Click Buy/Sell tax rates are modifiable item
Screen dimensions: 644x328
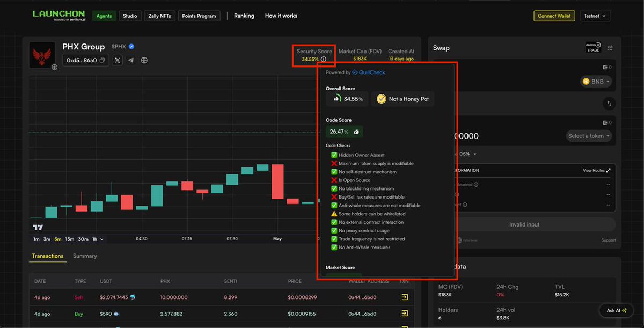(x=368, y=197)
